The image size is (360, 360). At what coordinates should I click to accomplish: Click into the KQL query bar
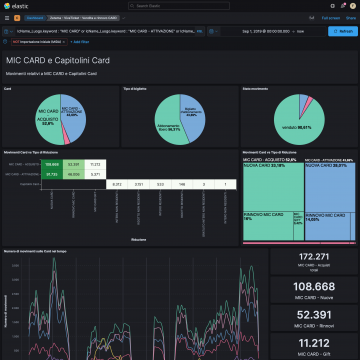[105, 31]
